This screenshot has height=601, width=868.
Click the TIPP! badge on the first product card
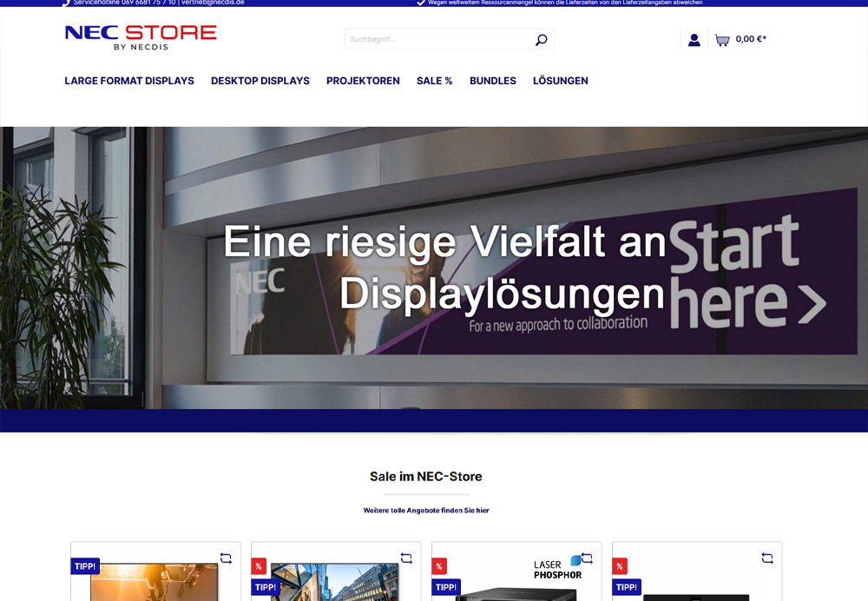85,566
